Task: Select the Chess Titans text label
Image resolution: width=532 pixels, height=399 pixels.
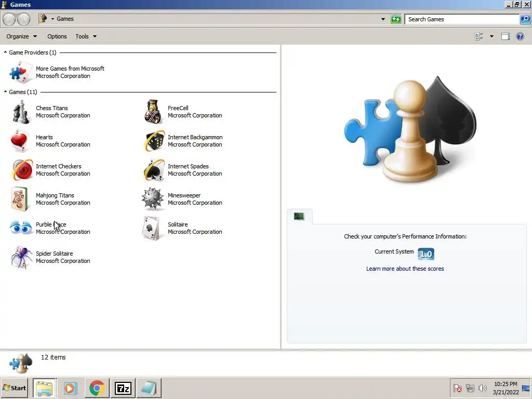Action: coord(52,108)
